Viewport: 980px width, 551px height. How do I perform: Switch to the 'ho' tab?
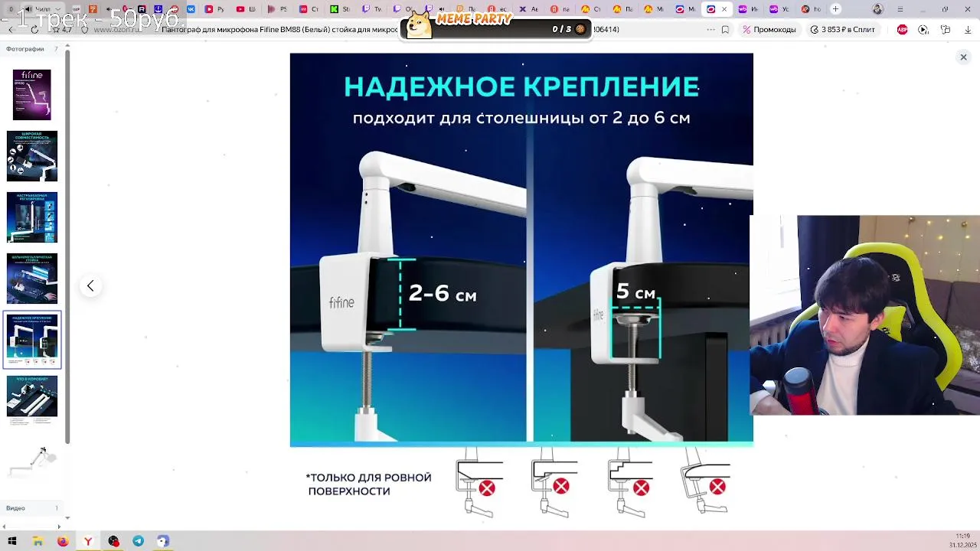[x=811, y=8]
